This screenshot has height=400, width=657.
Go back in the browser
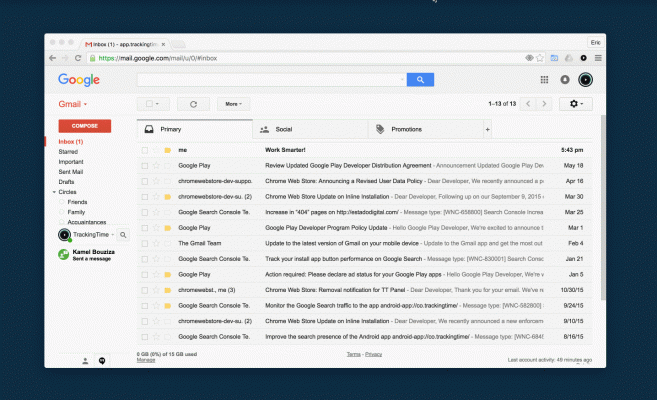52,58
